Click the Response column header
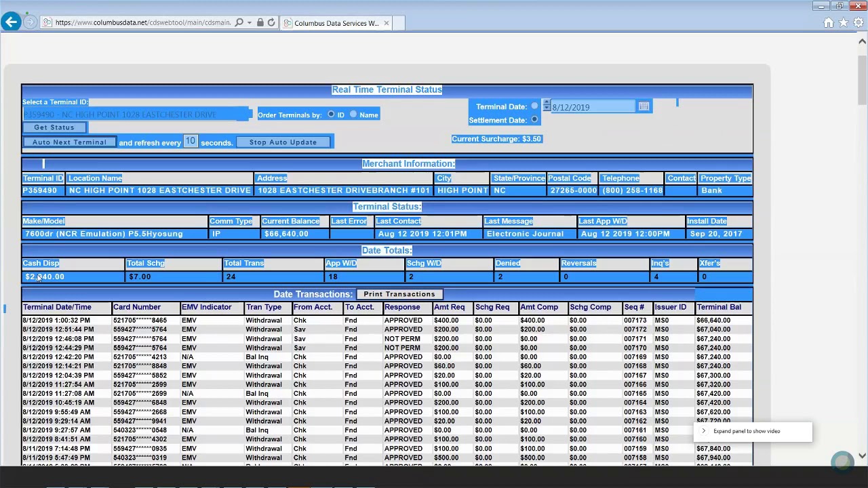 402,307
